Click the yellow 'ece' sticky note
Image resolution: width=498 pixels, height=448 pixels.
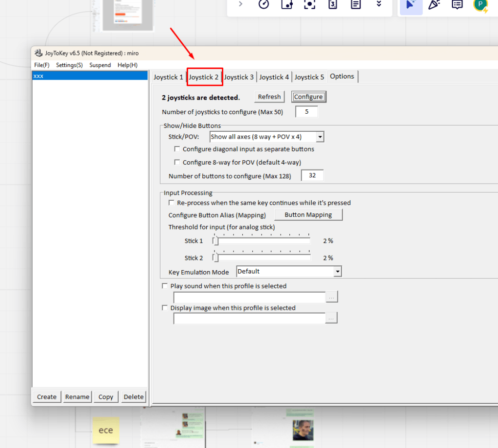(x=106, y=430)
